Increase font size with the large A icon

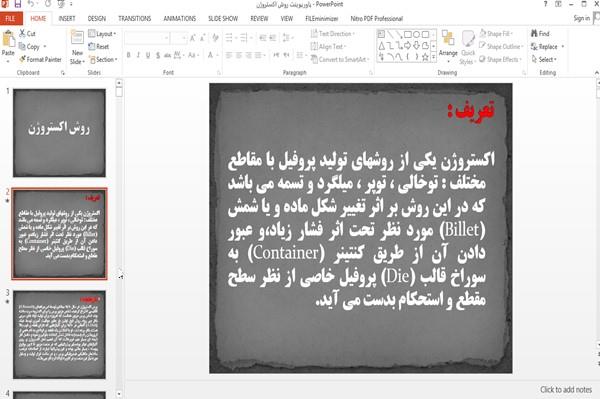[192, 38]
